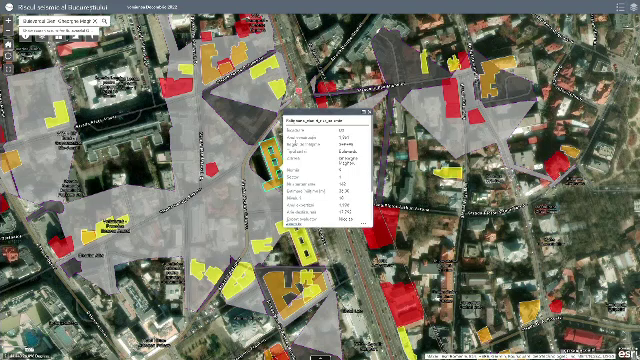Zoom out with the minus button

(8, 30)
